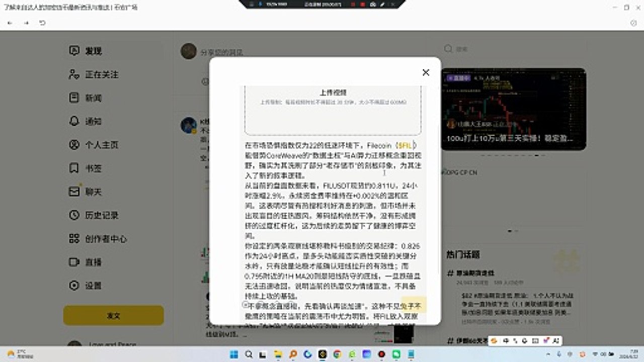Click the recorder camera screenshot icon

point(372,4)
